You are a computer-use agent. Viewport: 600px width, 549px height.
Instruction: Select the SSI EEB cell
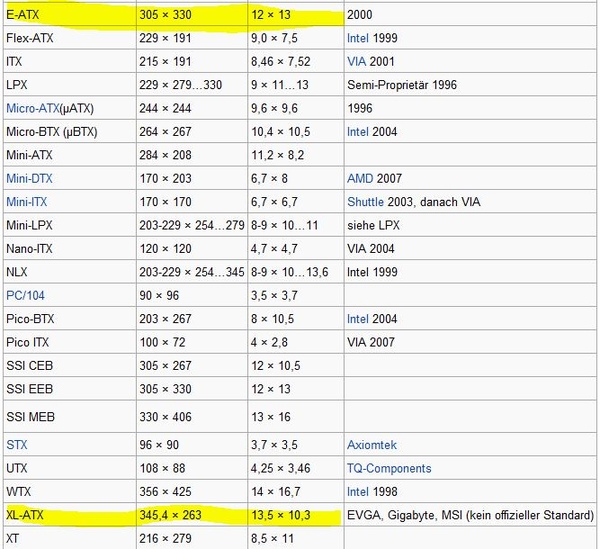[x=70, y=389]
